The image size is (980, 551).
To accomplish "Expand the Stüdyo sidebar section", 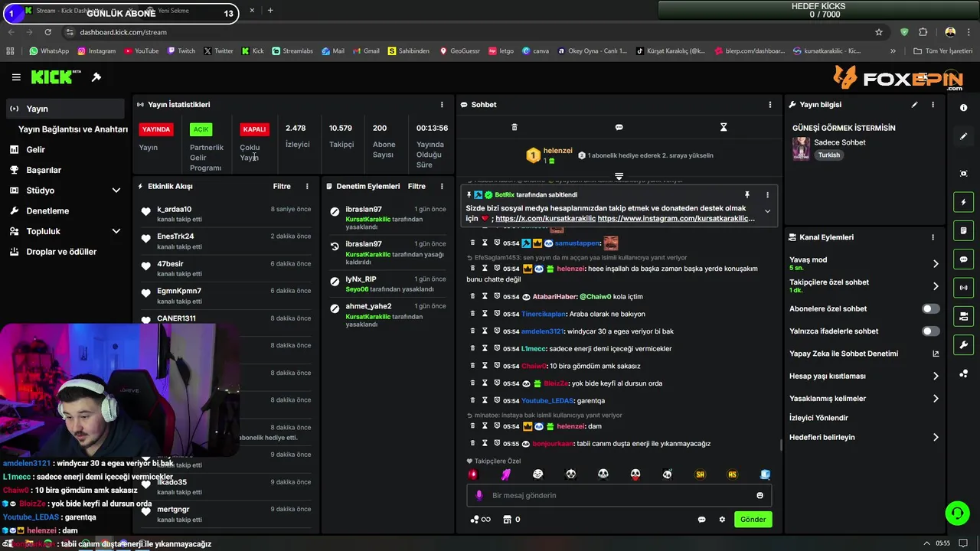I will (x=116, y=191).
